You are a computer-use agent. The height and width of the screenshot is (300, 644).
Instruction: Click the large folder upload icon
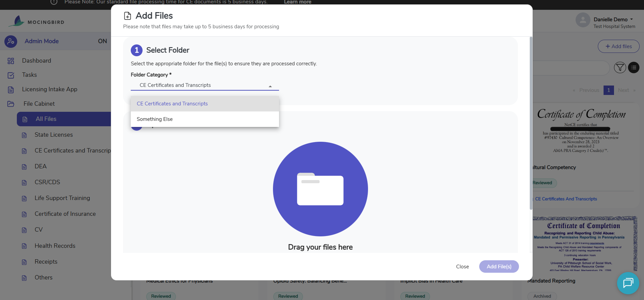click(320, 189)
